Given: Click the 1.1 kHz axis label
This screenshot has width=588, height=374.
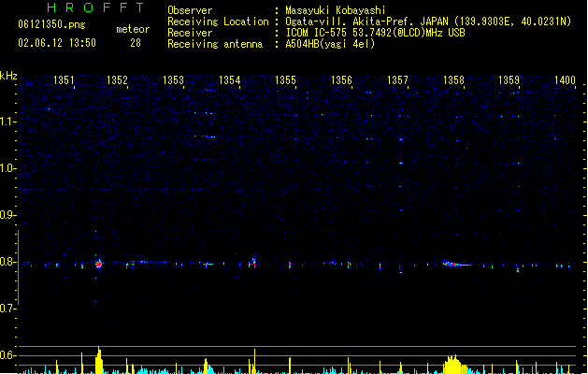Looking at the screenshot, I should pos(7,122).
